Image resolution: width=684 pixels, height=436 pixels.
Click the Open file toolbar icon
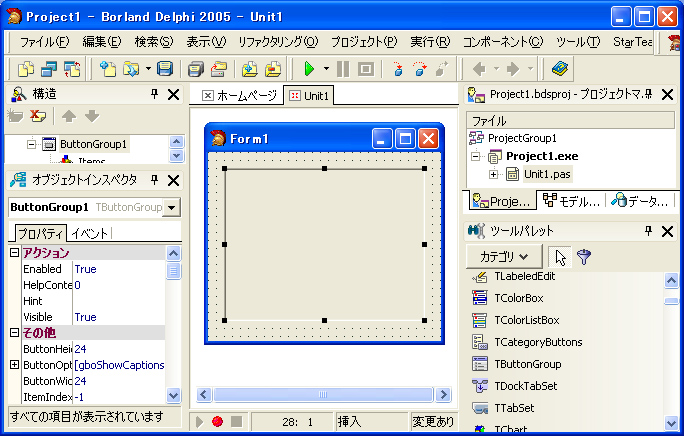coord(130,69)
